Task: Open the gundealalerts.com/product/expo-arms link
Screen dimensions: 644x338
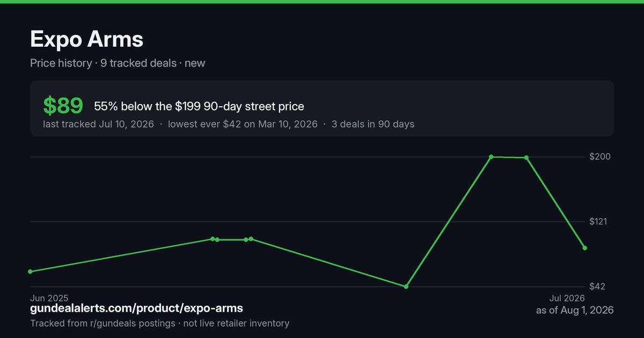Action: click(x=136, y=308)
